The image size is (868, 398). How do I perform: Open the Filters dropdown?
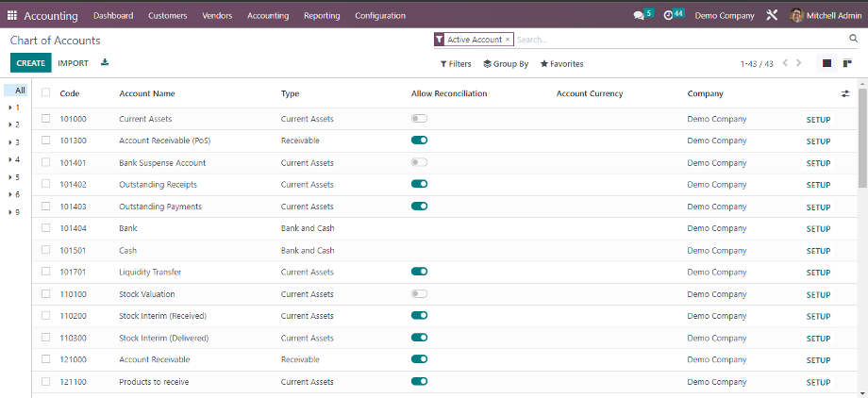point(456,64)
